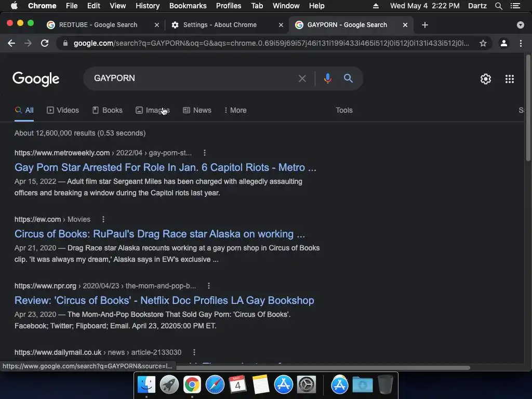The height and width of the screenshot is (399, 532).
Task: Open the Netflix Doc Profiles LA Bookshop review link
Action: 164,300
